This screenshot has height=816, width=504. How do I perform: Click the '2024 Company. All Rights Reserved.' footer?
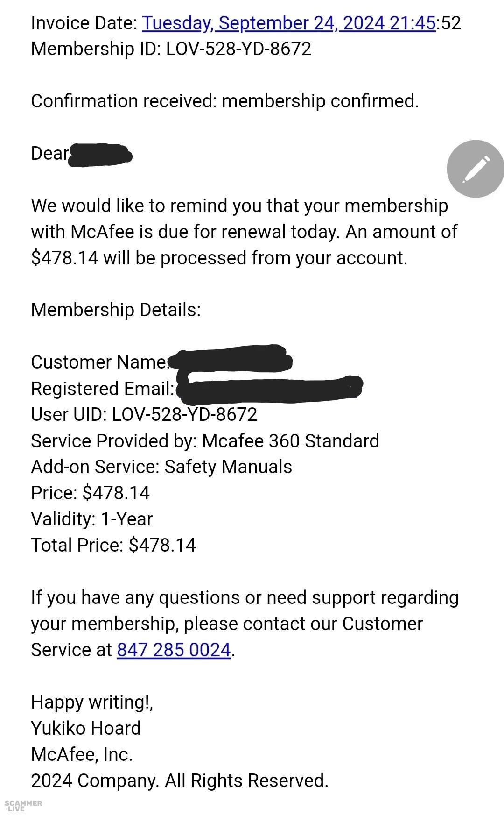click(180, 781)
